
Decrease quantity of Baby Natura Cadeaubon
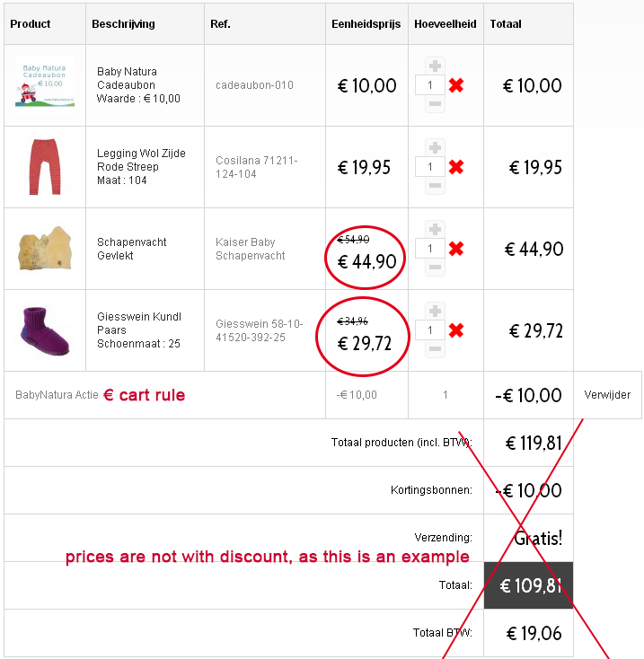click(x=435, y=104)
